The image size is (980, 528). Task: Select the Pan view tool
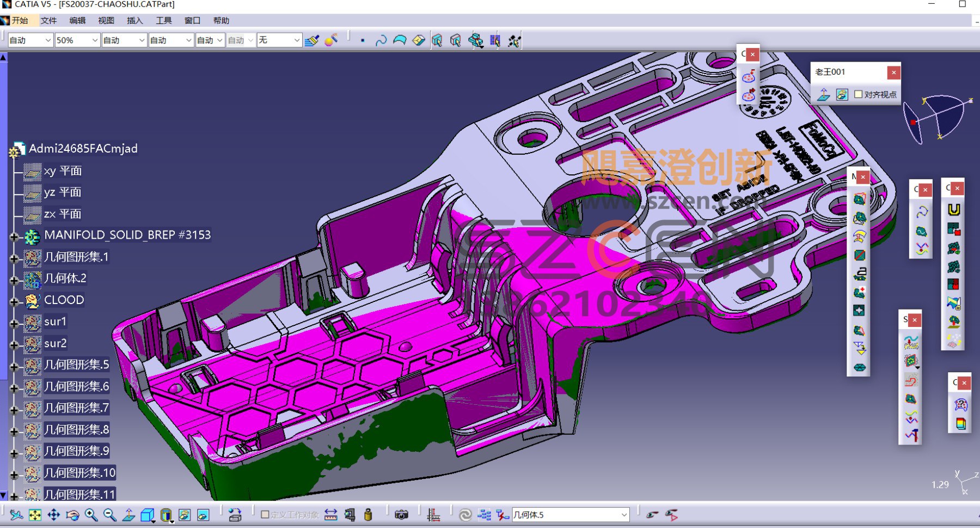[54, 514]
